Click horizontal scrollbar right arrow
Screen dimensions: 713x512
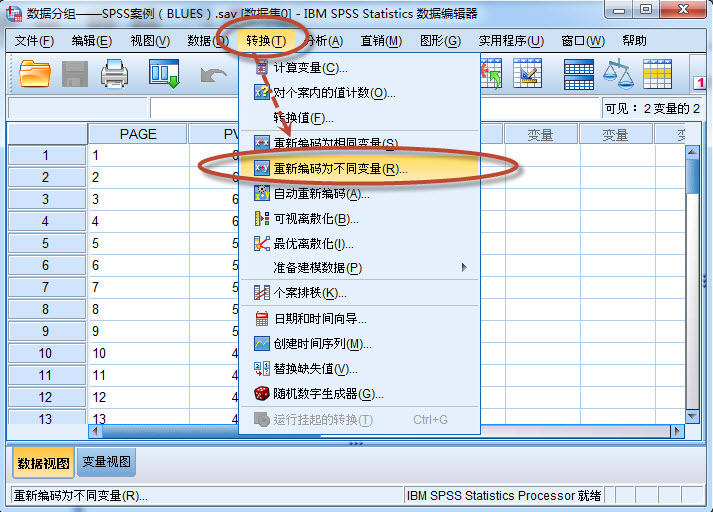coord(677,431)
